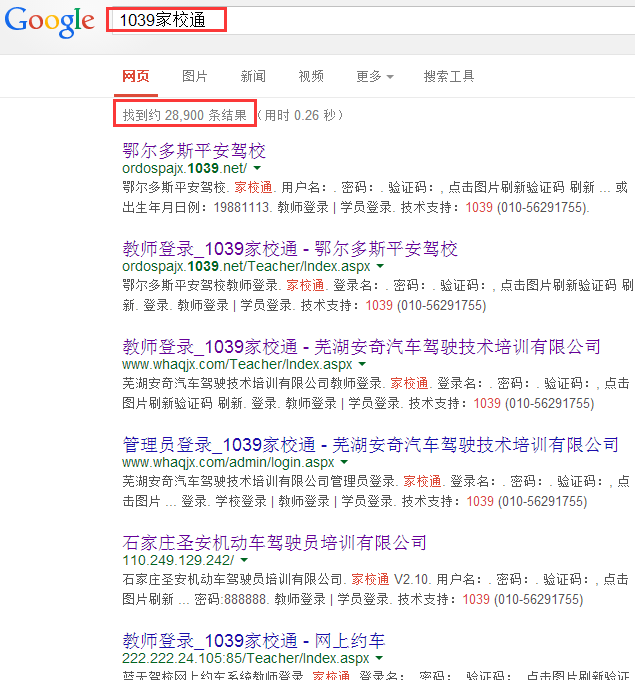635x680 pixels.
Task: Open result 鄂尔多斯平安驾校
Action: 194,151
